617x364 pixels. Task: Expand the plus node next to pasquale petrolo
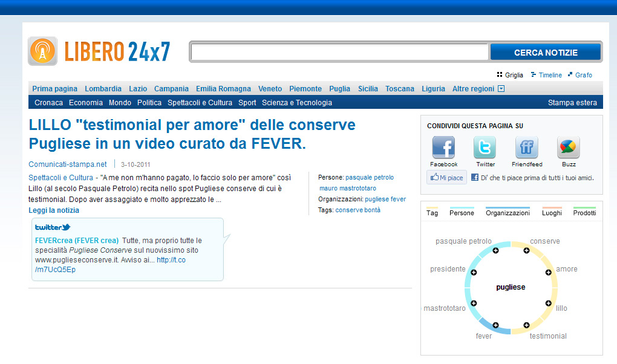tap(495, 251)
